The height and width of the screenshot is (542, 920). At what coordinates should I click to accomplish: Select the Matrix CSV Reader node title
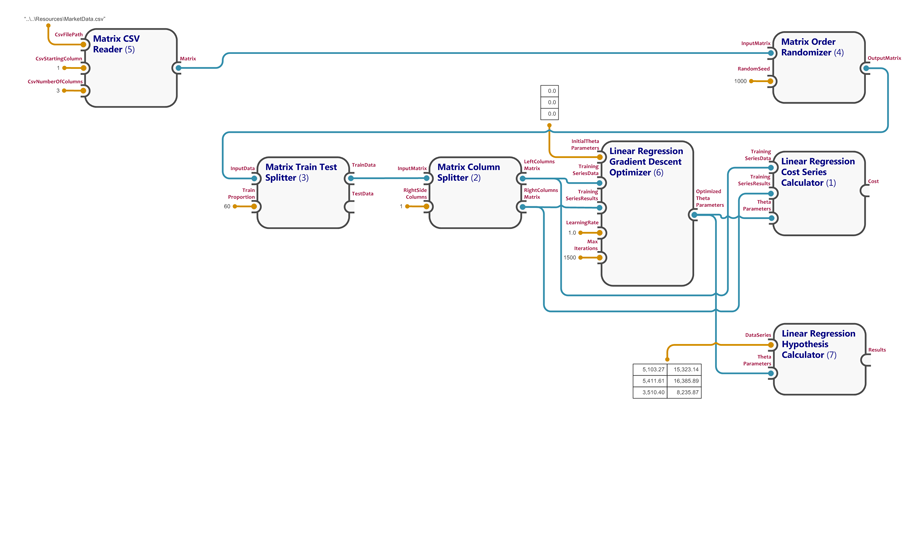tap(116, 44)
